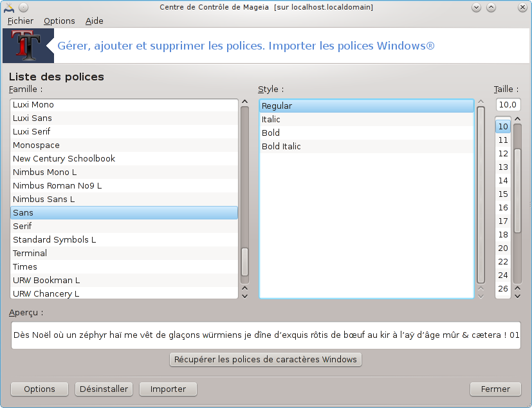532x408 pixels.
Task: Open the Aide menu
Action: point(95,21)
